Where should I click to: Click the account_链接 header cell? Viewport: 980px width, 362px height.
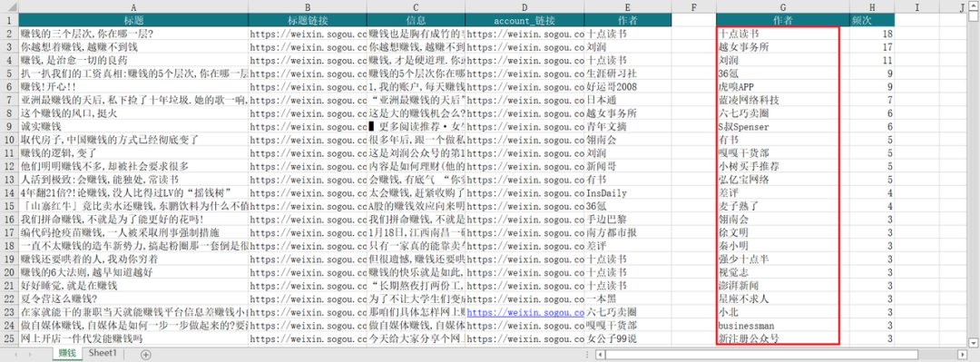pyautogui.click(x=524, y=20)
